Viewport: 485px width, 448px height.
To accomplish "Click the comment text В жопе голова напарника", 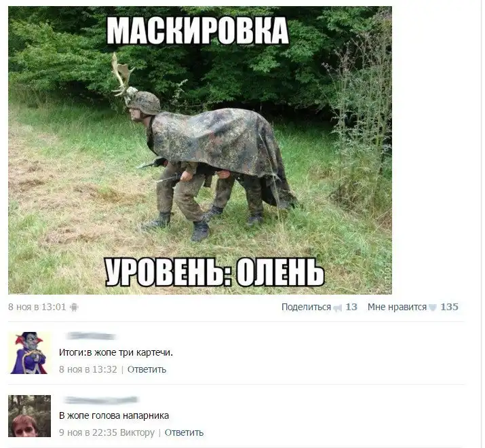I will click(114, 415).
